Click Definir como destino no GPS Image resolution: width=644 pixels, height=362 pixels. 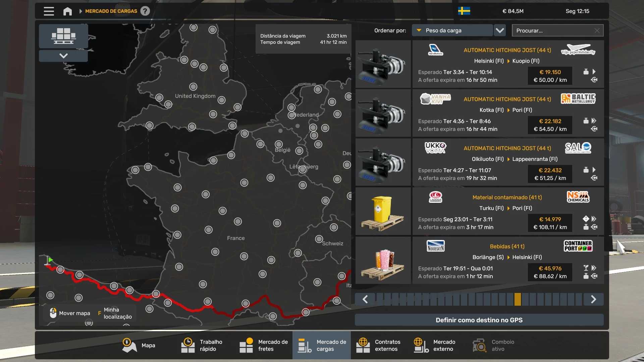(479, 320)
